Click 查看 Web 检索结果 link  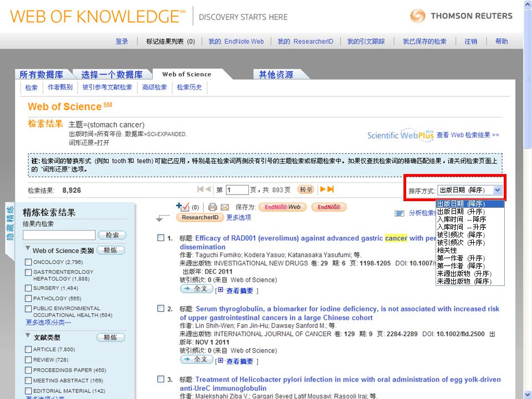coord(468,135)
